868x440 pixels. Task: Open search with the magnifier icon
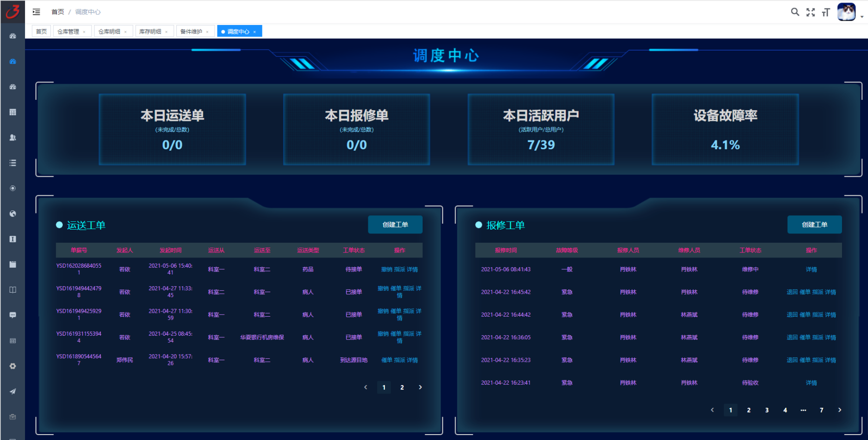click(x=795, y=12)
